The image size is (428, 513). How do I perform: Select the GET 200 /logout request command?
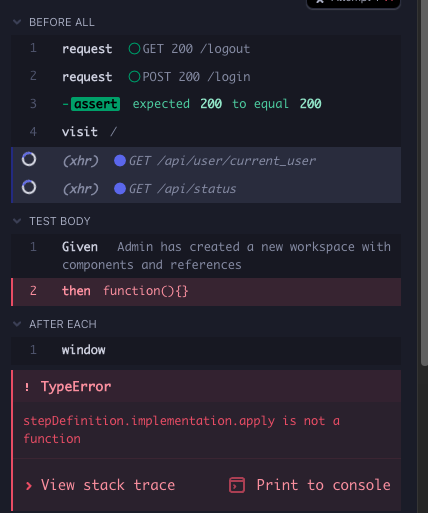pos(206,49)
